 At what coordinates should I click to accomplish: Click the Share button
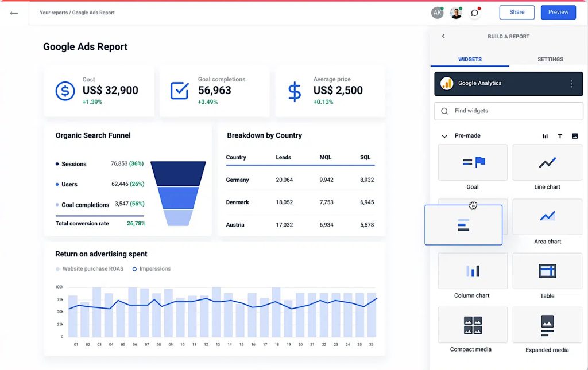pos(516,12)
